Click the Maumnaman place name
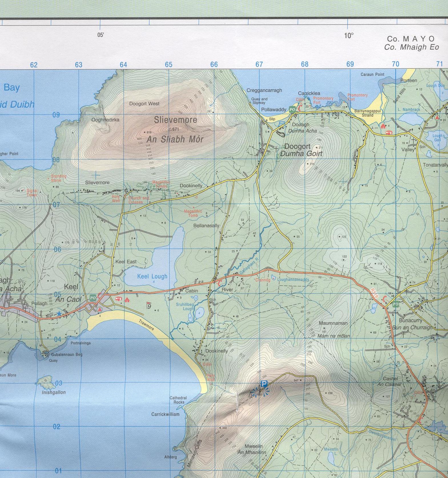Viewport: 448px width, 478px height. click(333, 323)
